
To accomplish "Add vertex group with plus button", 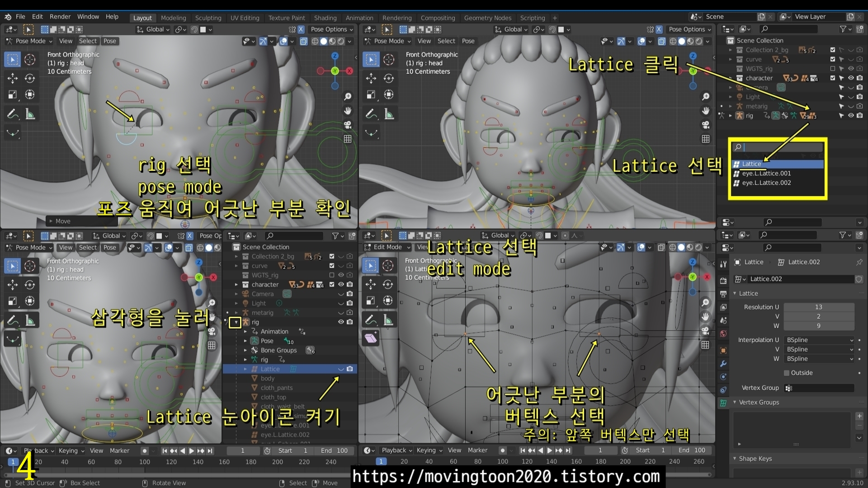I will [x=859, y=416].
